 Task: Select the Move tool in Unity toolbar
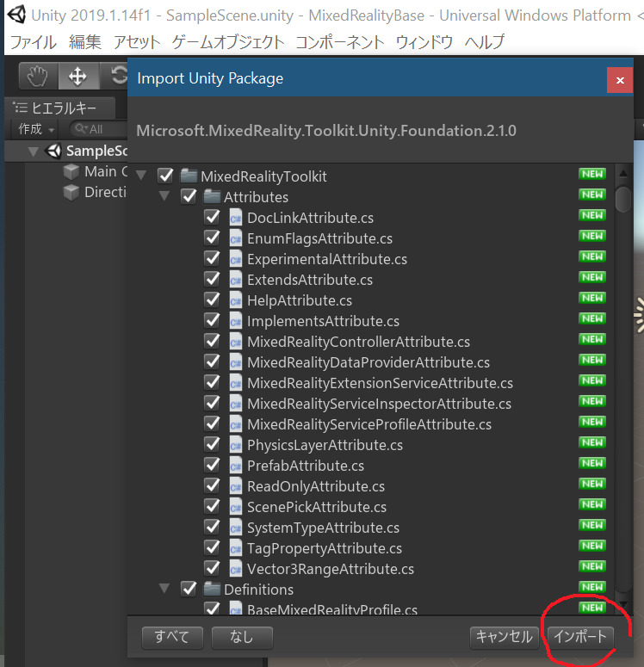(77, 76)
